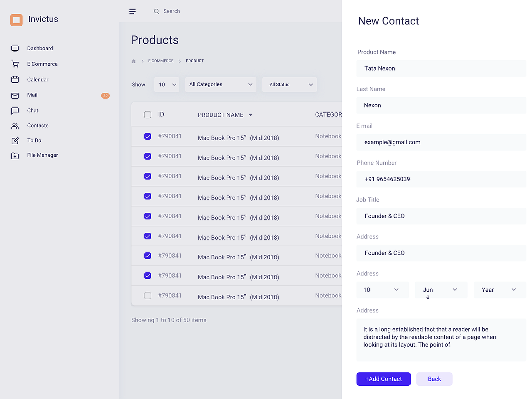This screenshot has width=532, height=399.
Task: Open the hamburger menu icon
Action: tap(133, 12)
